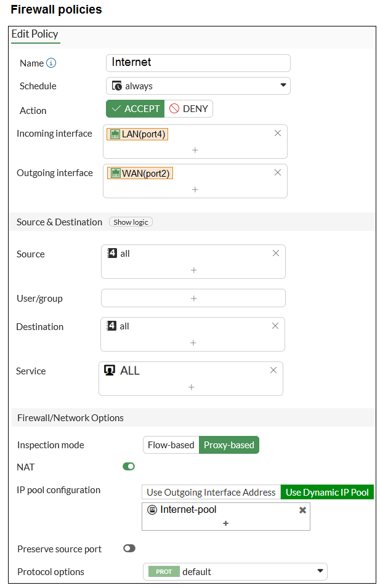
Task: Open the Schedule dropdown
Action: point(198,86)
